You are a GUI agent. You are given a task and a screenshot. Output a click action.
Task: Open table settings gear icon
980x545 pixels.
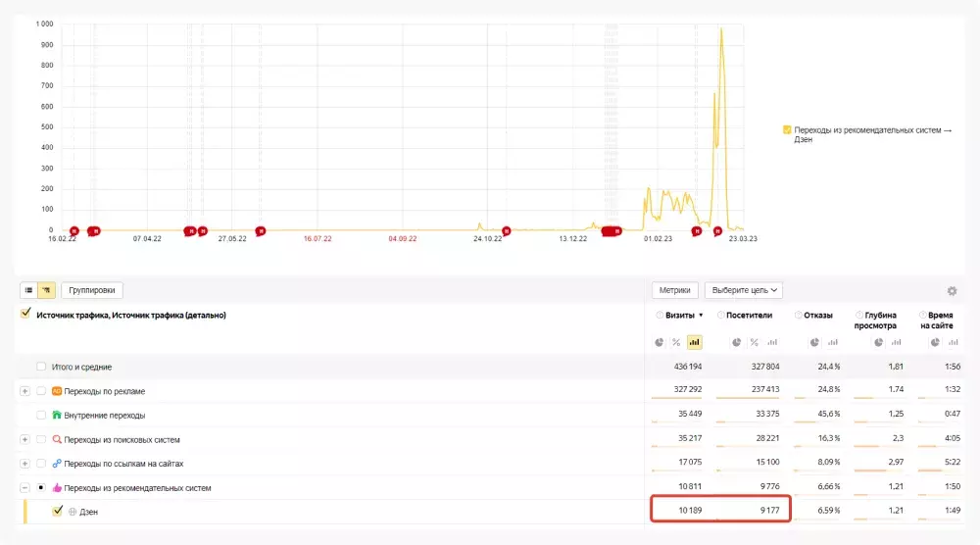click(x=952, y=291)
